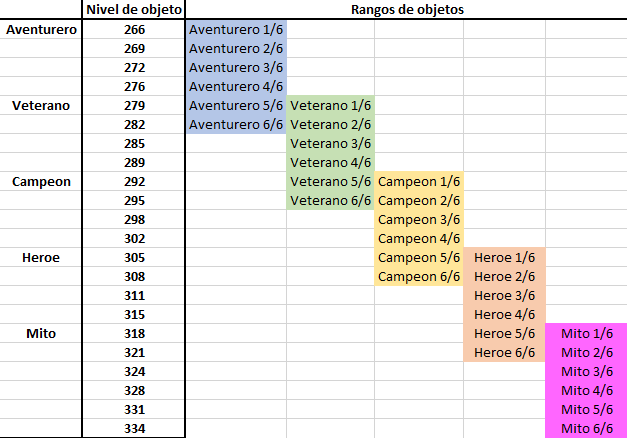Click the Veterano row label
Screen dimensions: 627x438
click(41, 106)
